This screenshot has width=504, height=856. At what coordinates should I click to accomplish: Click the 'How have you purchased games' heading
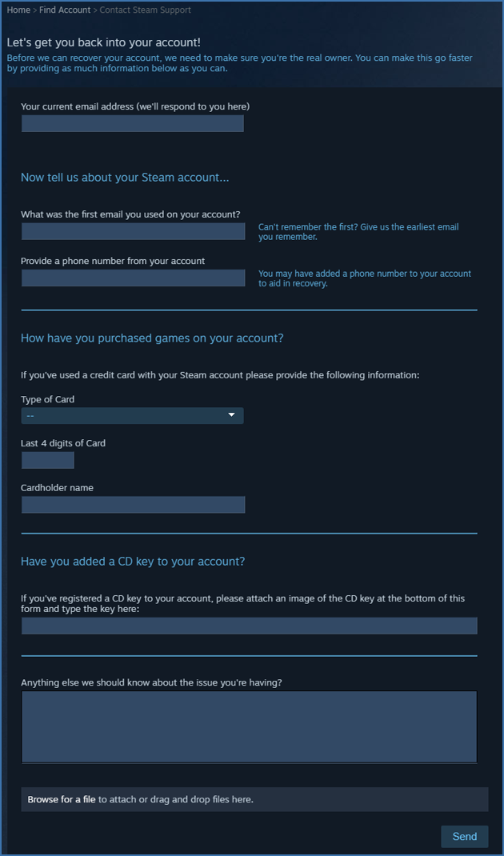click(152, 338)
